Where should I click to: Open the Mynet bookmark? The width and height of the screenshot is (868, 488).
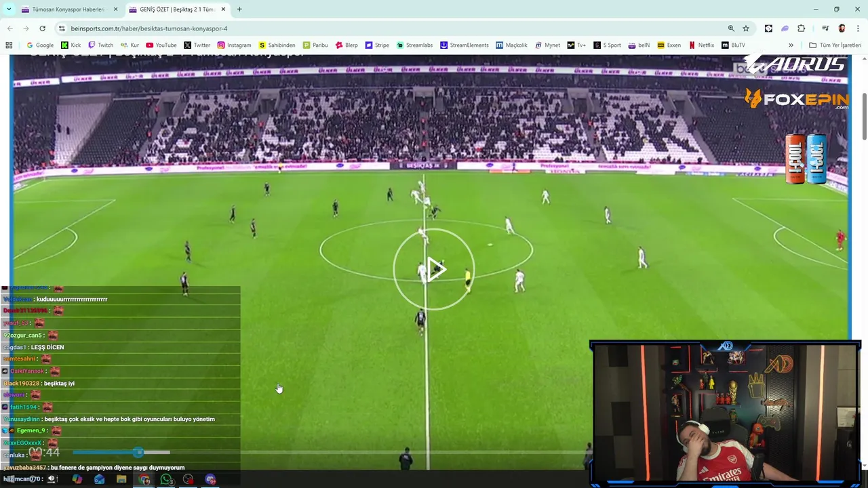click(x=547, y=45)
